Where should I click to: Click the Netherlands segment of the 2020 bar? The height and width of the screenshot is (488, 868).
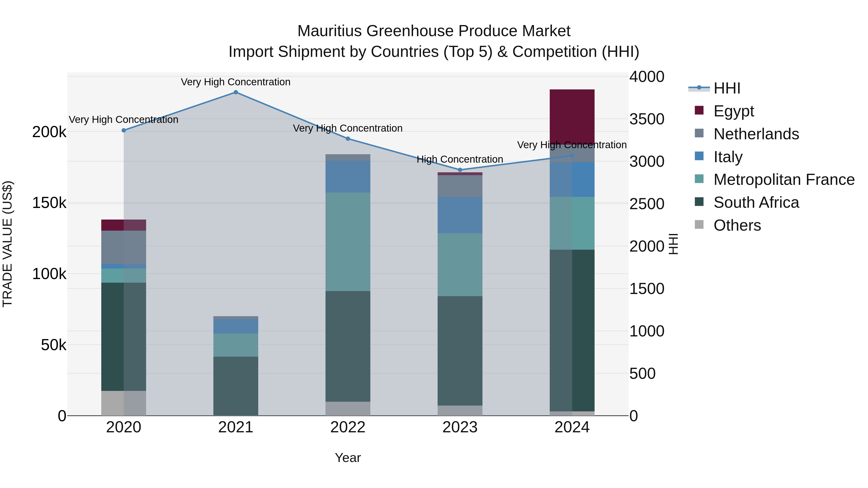coord(124,247)
